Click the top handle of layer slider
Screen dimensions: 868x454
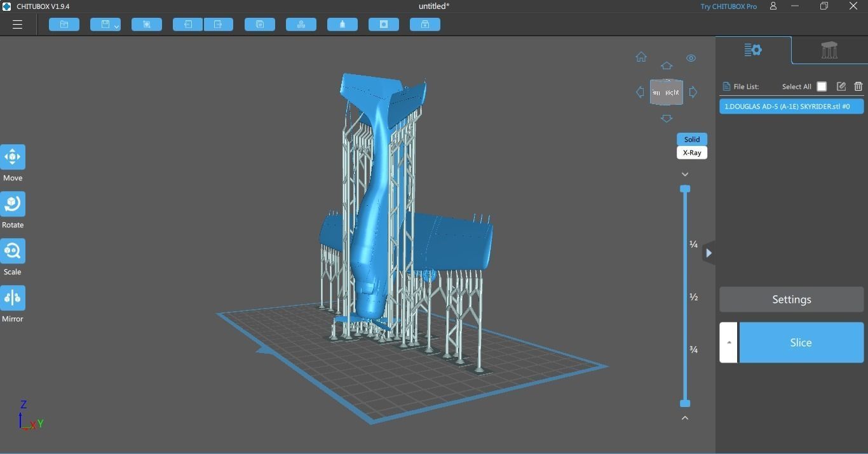685,189
